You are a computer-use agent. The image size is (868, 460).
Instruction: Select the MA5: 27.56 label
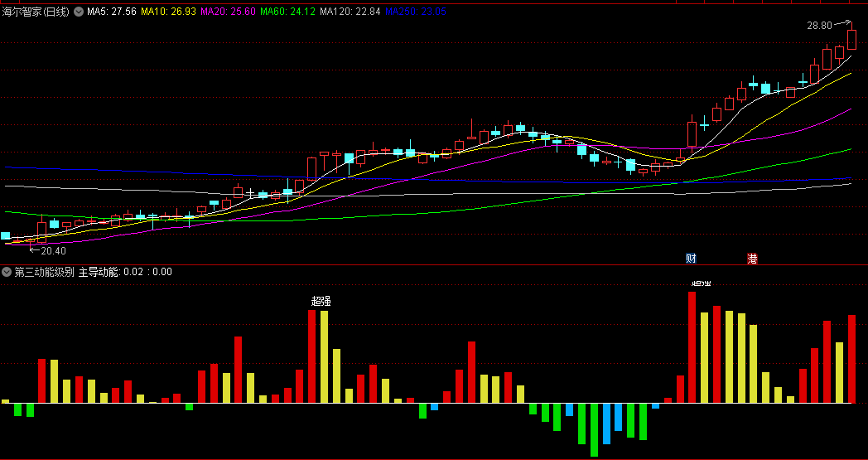(112, 12)
